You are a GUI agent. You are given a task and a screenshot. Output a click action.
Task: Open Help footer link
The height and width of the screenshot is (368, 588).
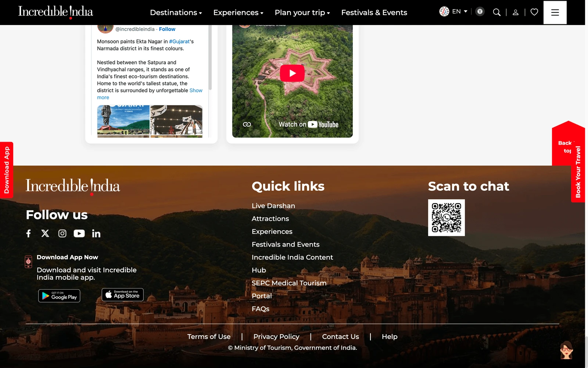[390, 336]
